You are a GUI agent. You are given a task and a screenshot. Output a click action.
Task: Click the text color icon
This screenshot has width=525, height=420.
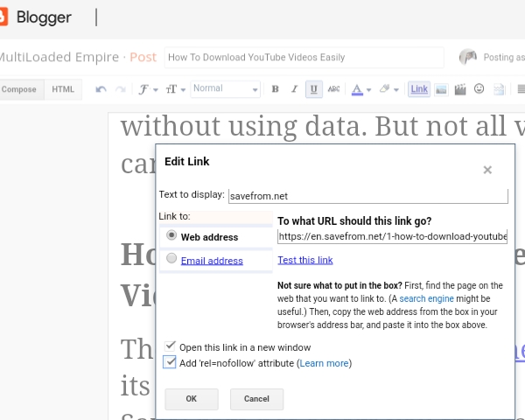tap(357, 89)
